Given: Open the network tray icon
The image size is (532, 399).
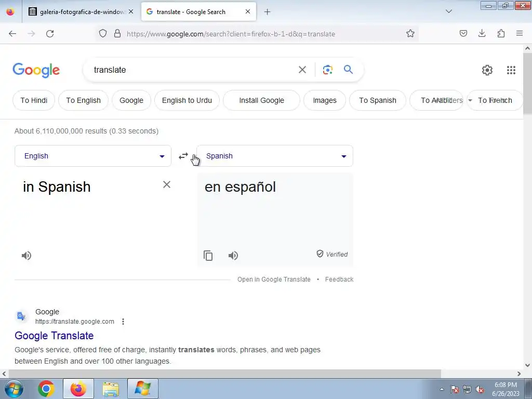Looking at the screenshot, I should pos(467,390).
